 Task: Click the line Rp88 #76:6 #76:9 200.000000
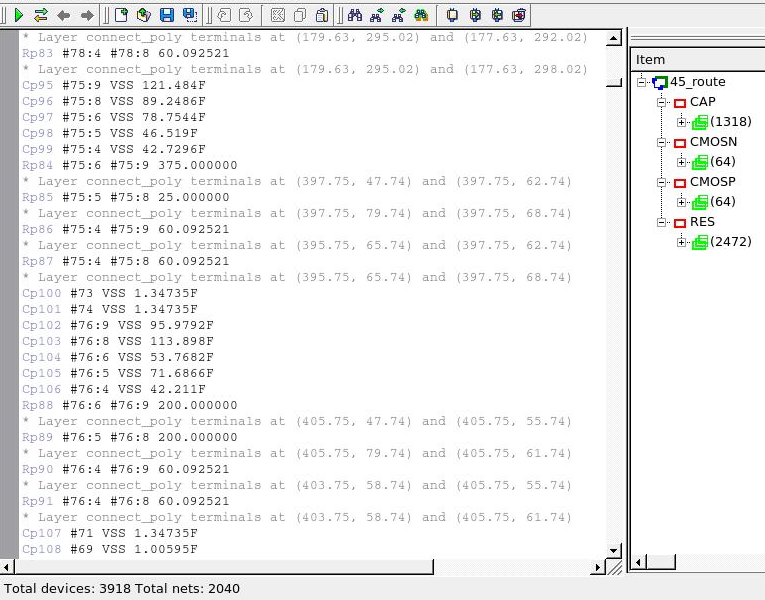pos(130,405)
